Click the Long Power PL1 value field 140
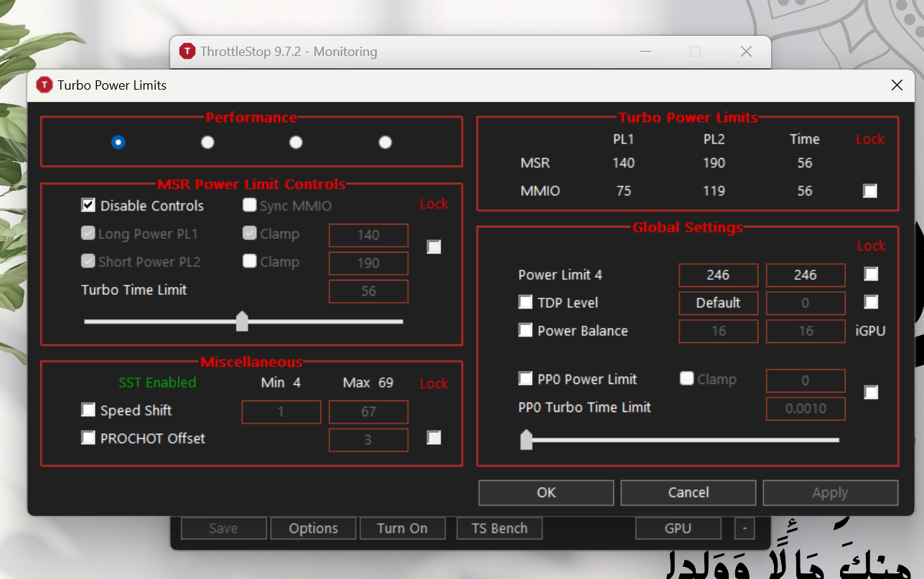This screenshot has height=579, width=924. (x=368, y=235)
